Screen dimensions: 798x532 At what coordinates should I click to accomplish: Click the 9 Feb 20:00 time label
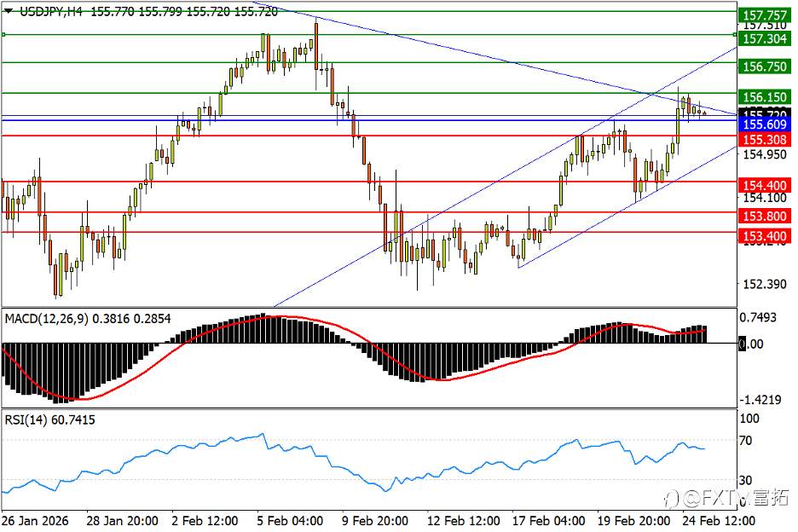pyautogui.click(x=375, y=521)
